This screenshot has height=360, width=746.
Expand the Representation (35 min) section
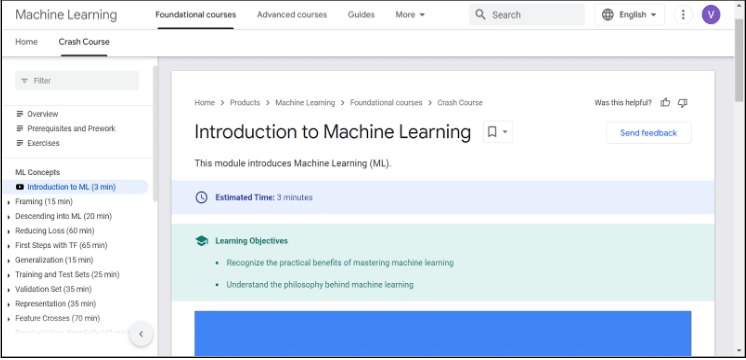point(9,304)
